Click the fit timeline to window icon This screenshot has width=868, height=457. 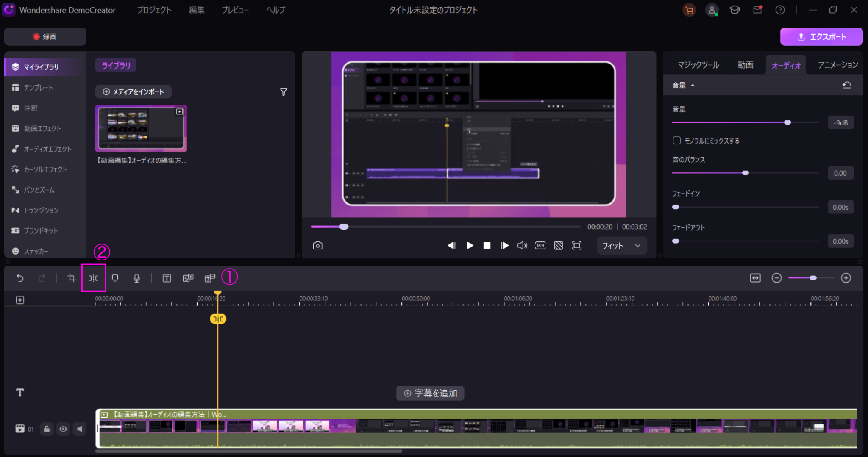[755, 278]
